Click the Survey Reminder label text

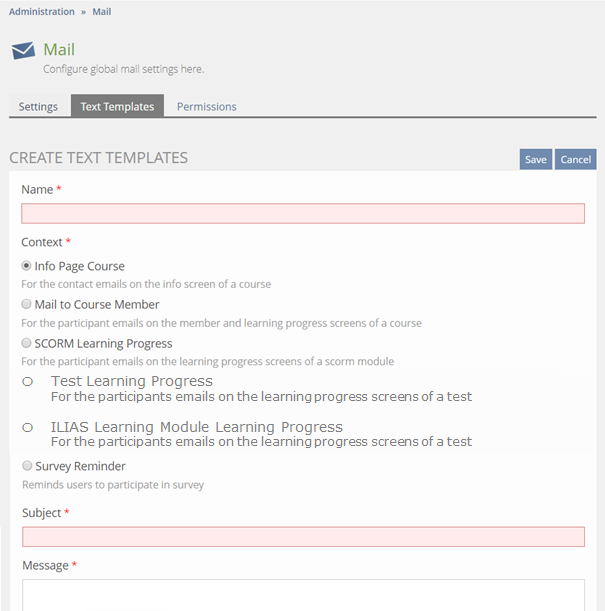pyautogui.click(x=80, y=466)
